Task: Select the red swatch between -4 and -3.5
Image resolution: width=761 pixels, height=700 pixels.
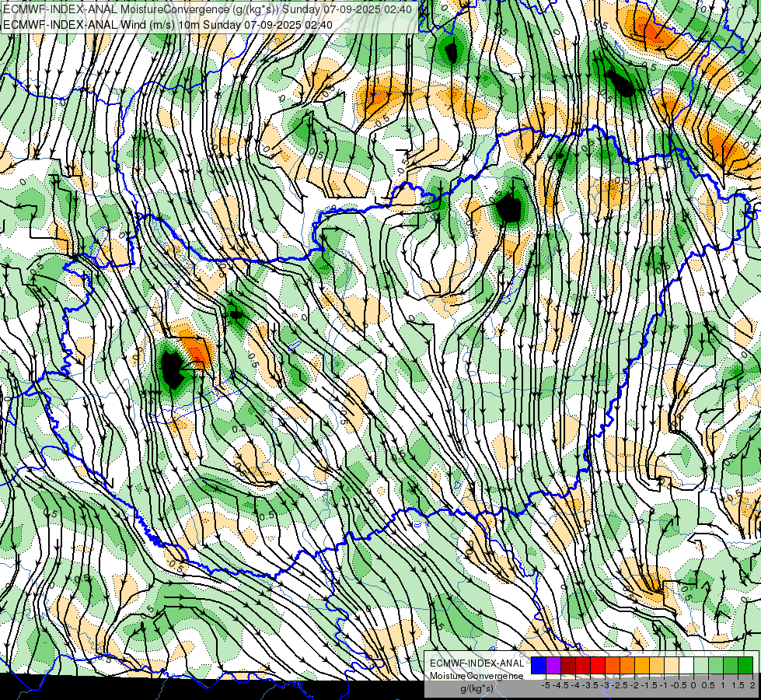Action: pyautogui.click(x=583, y=666)
